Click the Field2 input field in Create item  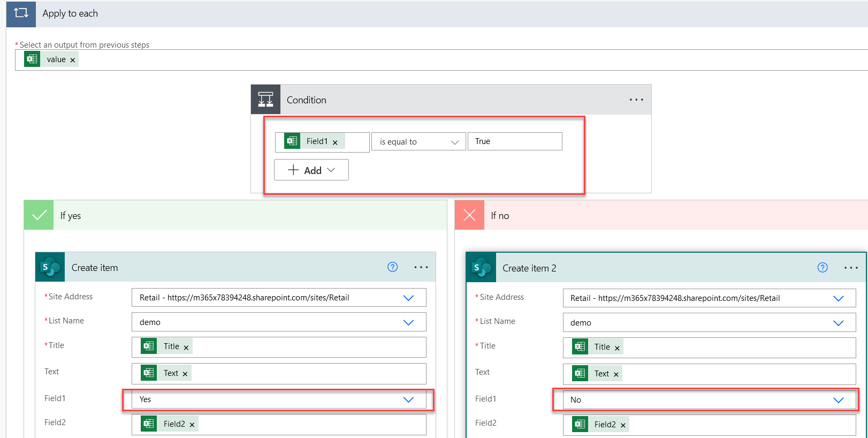point(279,424)
